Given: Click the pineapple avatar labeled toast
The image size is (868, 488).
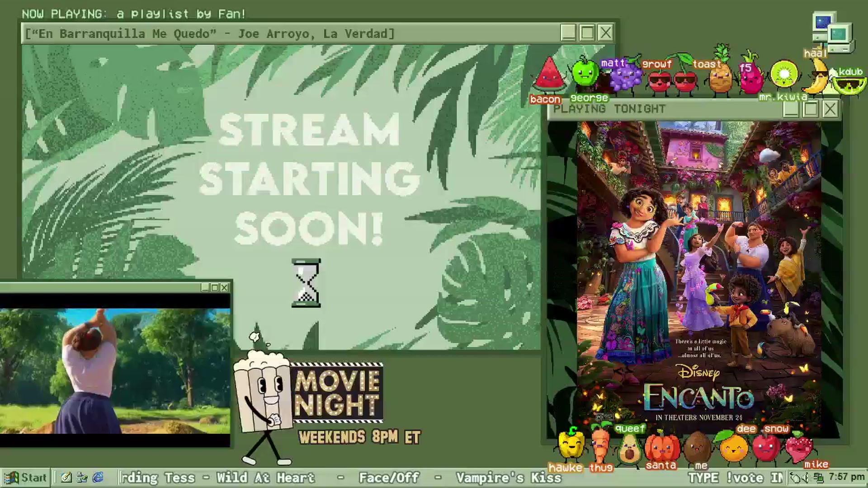Looking at the screenshot, I should tap(721, 72).
